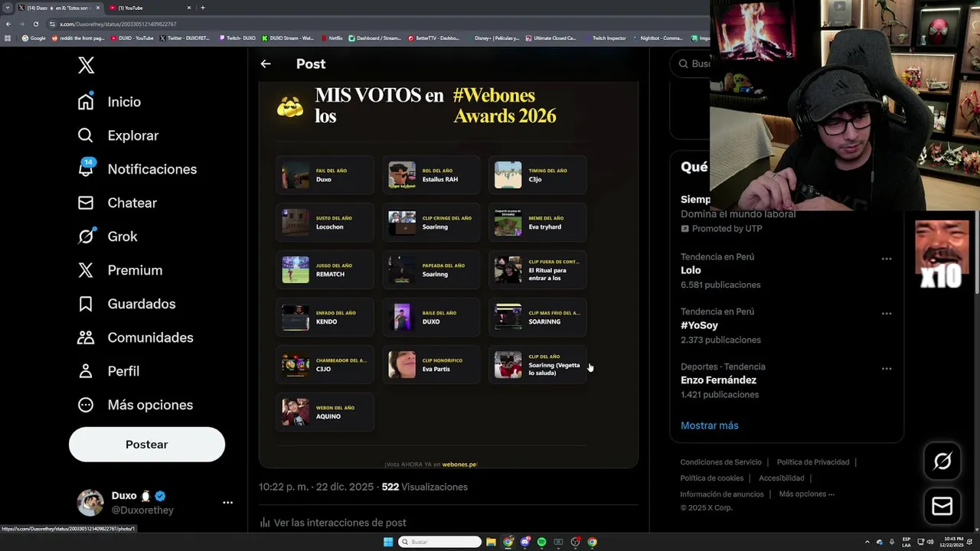The image size is (980, 551).
Task: Click the X logo in the sidebar
Action: [86, 65]
